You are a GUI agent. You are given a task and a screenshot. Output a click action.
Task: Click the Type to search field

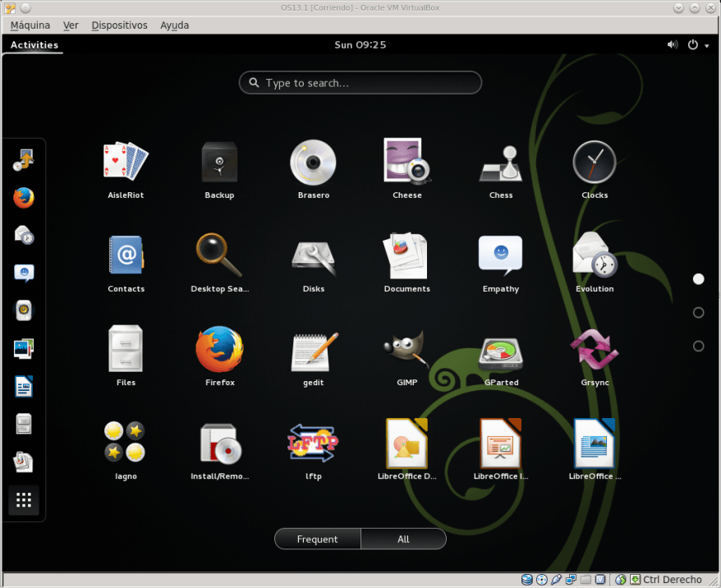(x=360, y=83)
